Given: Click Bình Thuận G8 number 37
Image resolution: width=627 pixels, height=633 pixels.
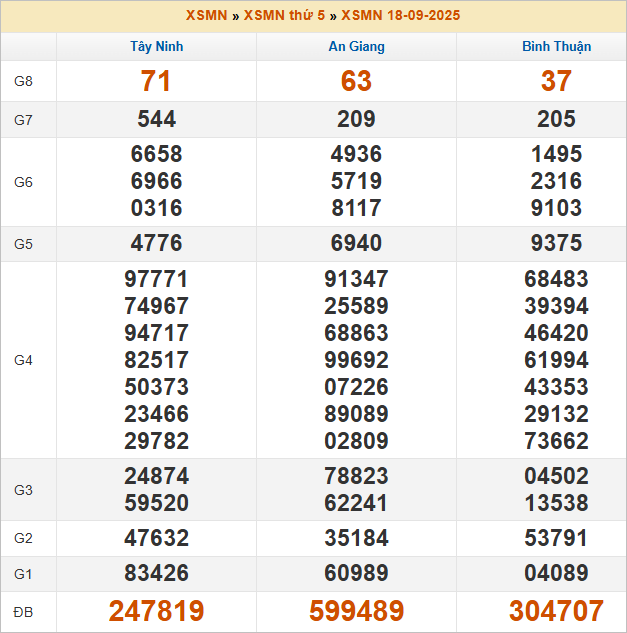Looking at the screenshot, I should point(556,82).
